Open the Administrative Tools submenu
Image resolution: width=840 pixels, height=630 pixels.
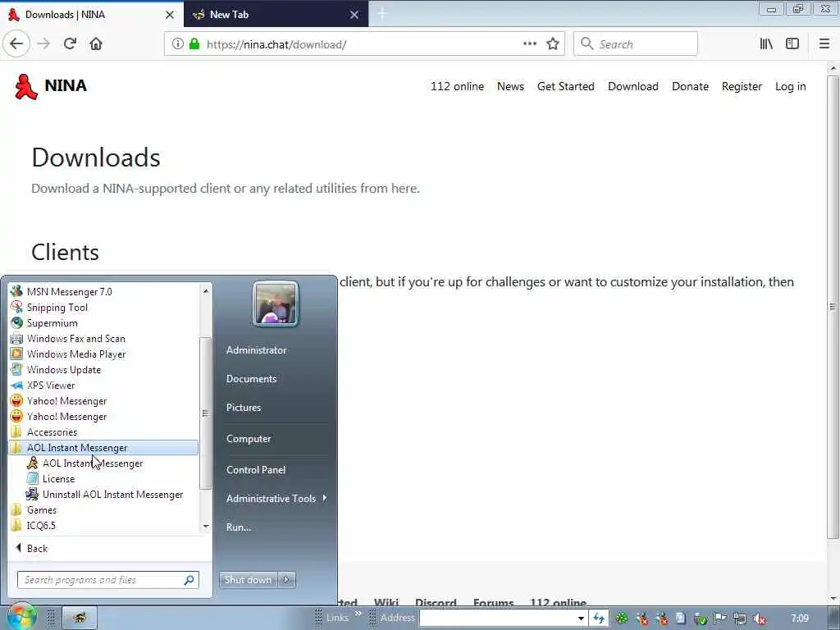click(276, 499)
